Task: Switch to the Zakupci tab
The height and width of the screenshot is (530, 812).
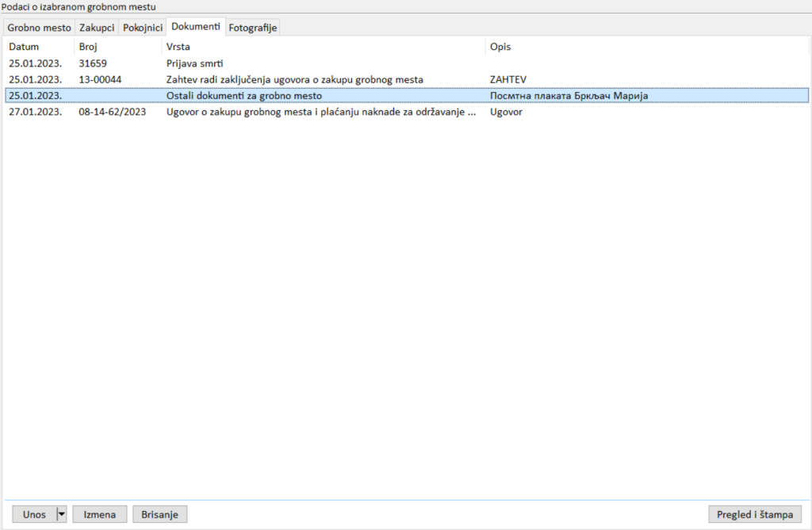Action: [97, 28]
